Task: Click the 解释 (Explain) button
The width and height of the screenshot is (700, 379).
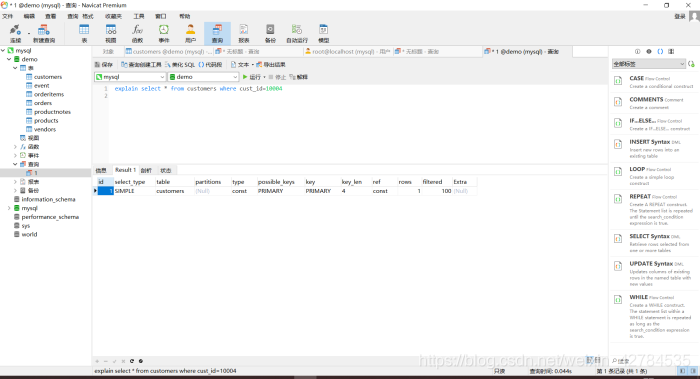Action: pyautogui.click(x=299, y=77)
